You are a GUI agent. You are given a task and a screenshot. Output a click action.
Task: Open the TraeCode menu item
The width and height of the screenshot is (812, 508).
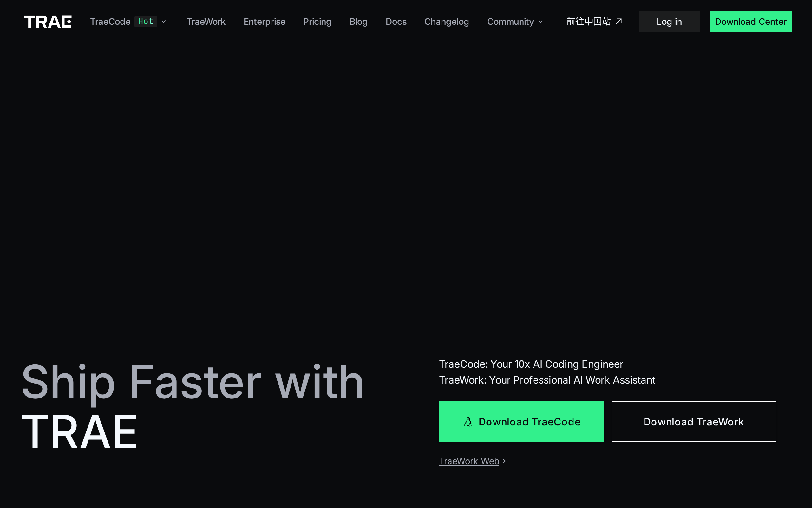click(110, 22)
